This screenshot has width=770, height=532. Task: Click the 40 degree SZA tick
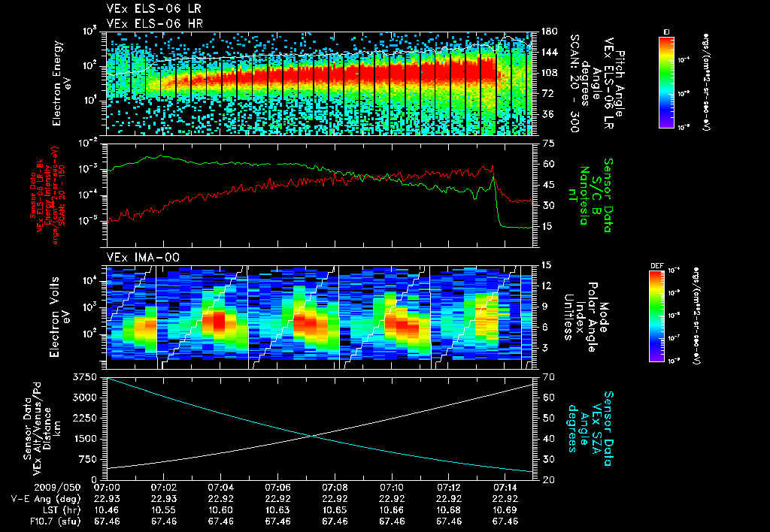tap(548, 439)
